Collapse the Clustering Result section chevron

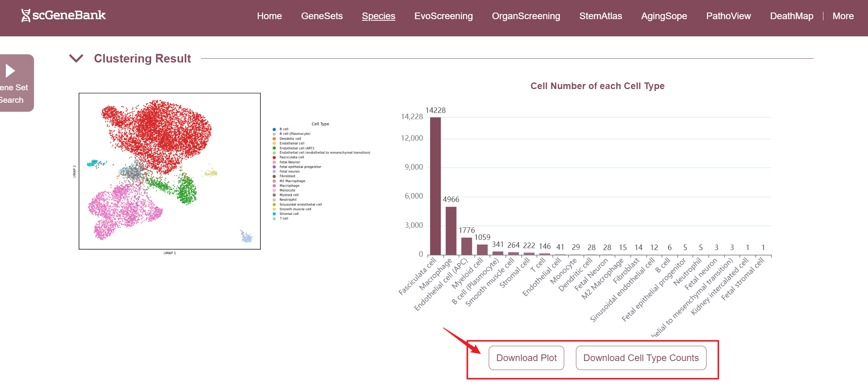coord(76,59)
